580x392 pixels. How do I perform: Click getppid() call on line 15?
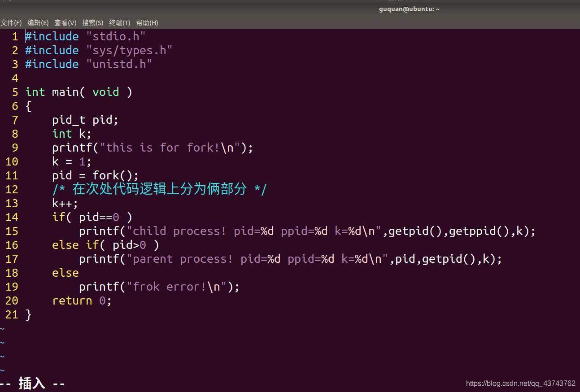479,231
